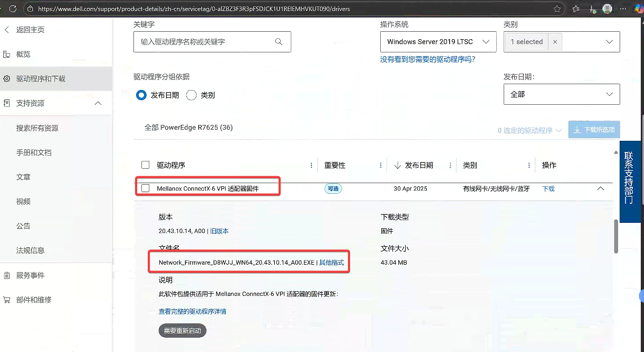Bookmark this page with the star icon
The height and width of the screenshot is (352, 644).
[557, 9]
